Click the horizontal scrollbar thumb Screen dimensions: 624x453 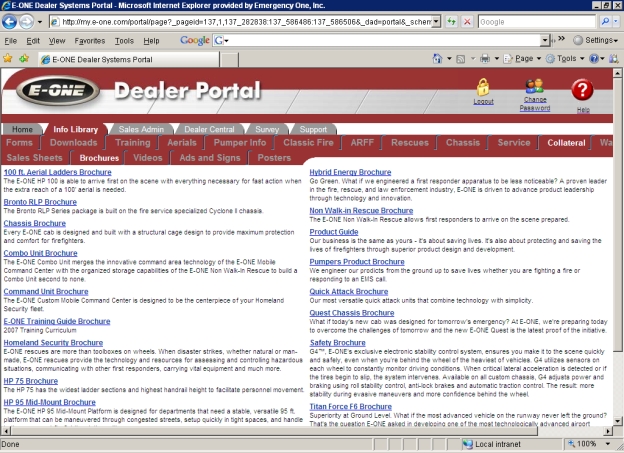tap(274, 430)
